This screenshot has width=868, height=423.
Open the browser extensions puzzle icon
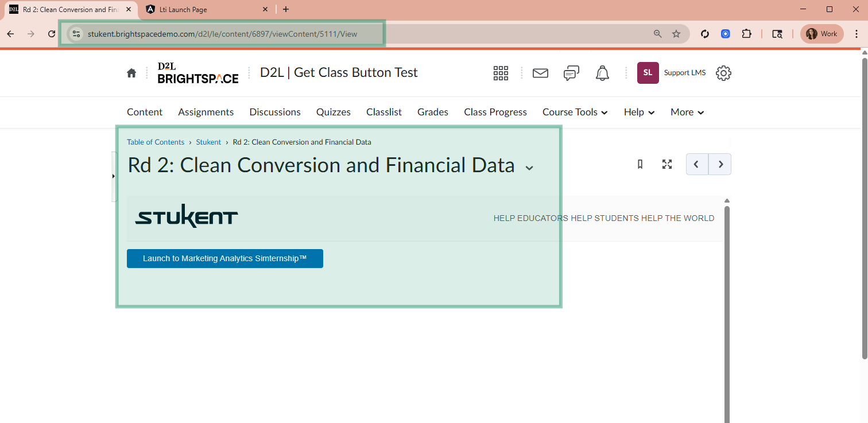[x=746, y=34]
